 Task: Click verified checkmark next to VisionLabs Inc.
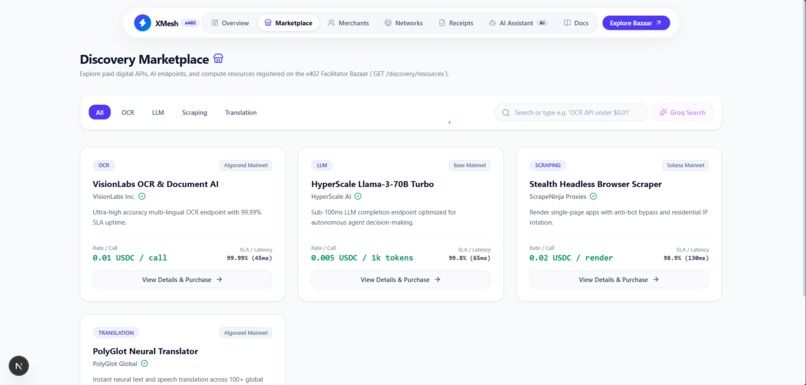point(142,196)
